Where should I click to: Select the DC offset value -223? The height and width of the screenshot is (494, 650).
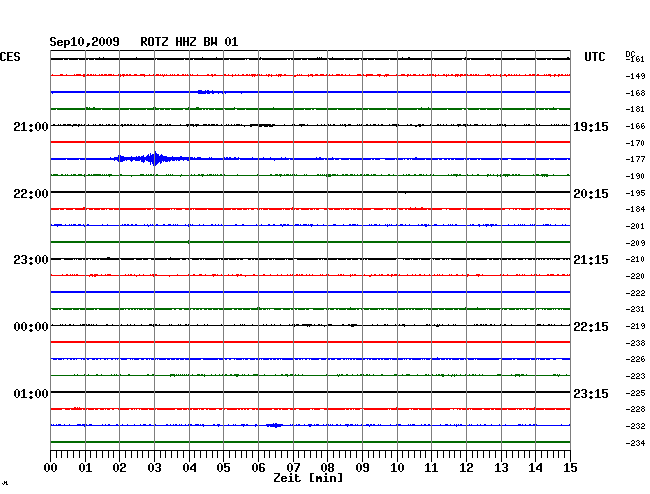635,376
